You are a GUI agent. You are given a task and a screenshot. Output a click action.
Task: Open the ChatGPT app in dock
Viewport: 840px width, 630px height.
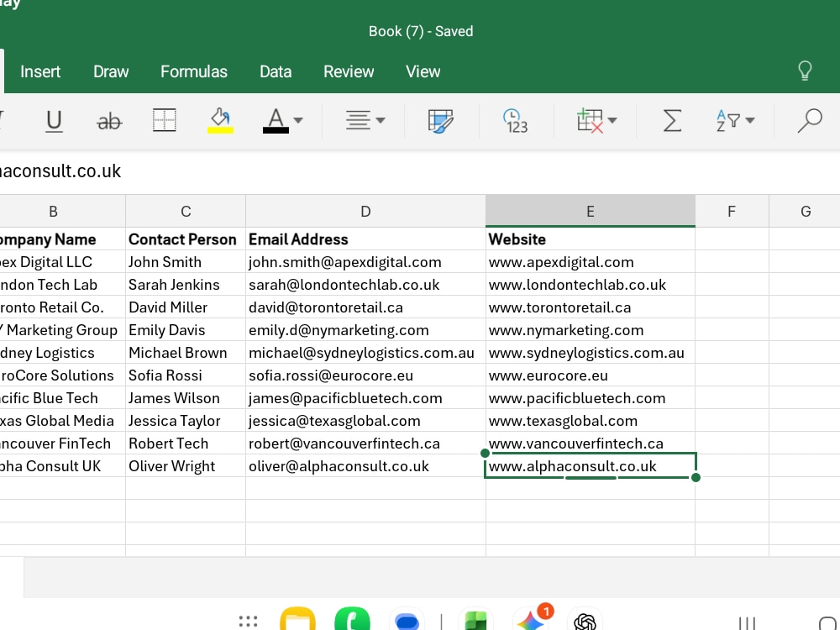point(585,620)
